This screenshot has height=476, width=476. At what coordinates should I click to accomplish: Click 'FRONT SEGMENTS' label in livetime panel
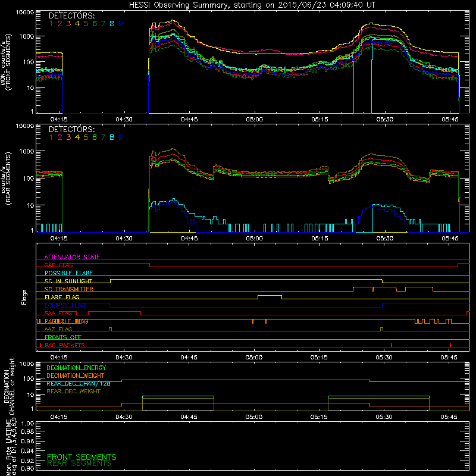pos(82,457)
